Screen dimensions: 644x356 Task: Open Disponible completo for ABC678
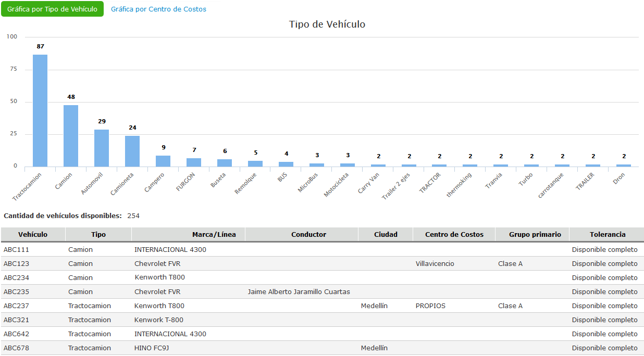pos(604,348)
